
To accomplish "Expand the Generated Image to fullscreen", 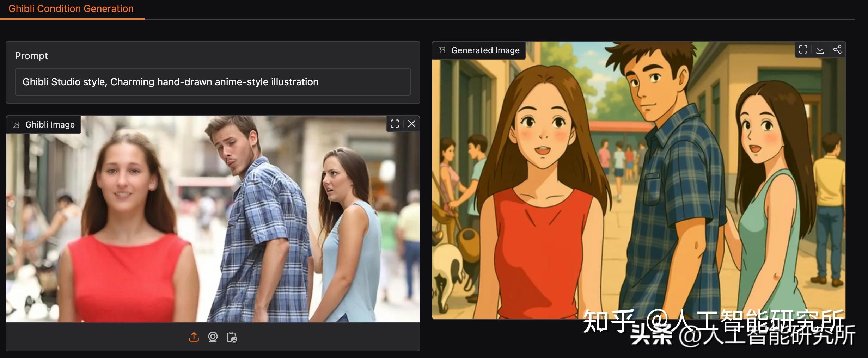I will [x=803, y=49].
